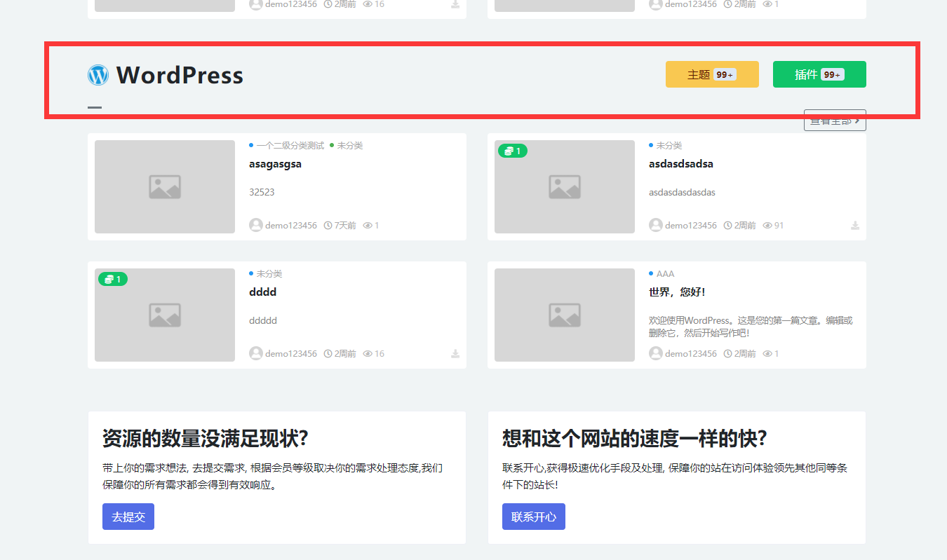This screenshot has width=947, height=560.
Task: Open the asagasgsa post title
Action: (x=275, y=163)
